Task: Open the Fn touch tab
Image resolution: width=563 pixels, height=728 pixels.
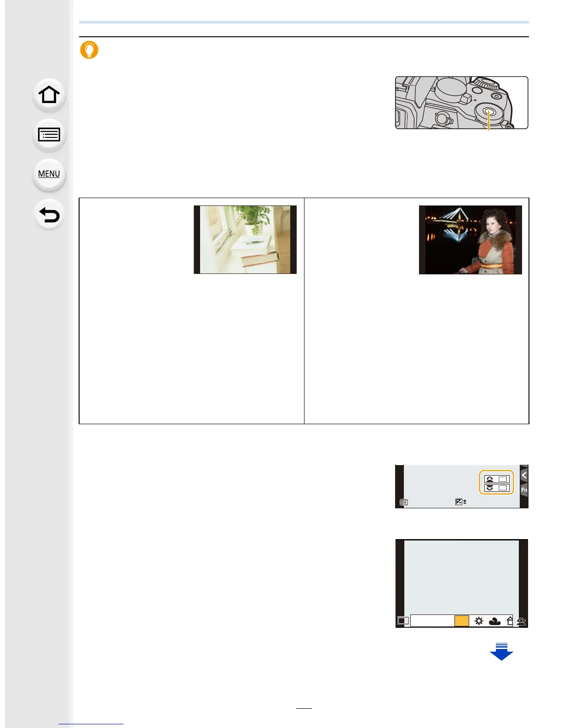Action: tap(524, 490)
